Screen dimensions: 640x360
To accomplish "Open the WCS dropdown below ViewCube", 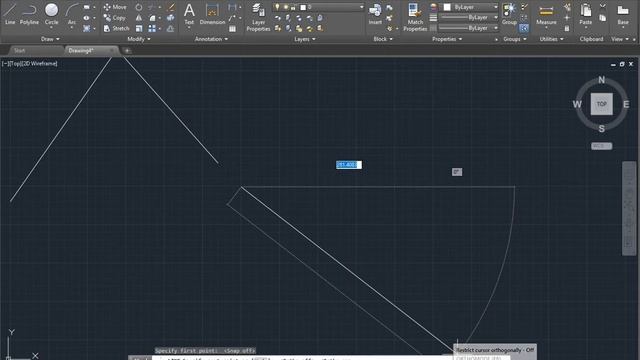I will [602, 146].
